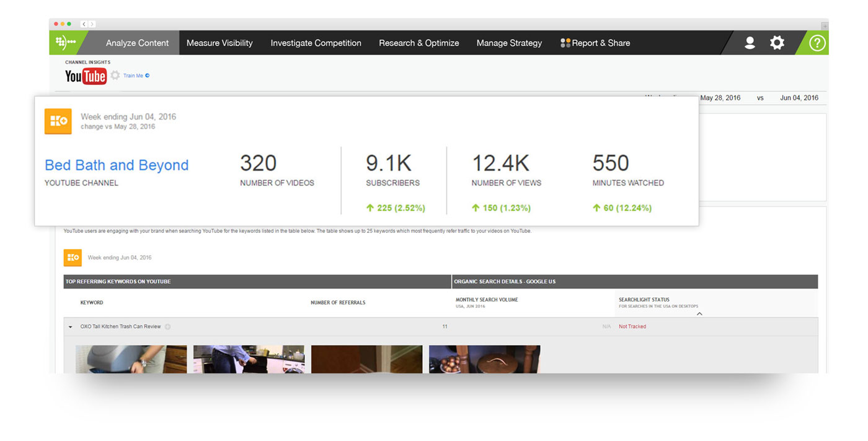Click the browser back arrow
Viewport: 868px width, 441px height.
click(x=84, y=24)
